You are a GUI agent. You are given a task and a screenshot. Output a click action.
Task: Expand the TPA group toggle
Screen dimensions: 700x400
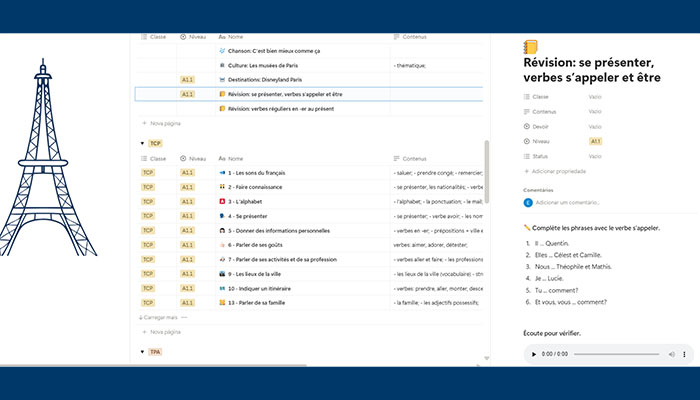click(x=142, y=352)
